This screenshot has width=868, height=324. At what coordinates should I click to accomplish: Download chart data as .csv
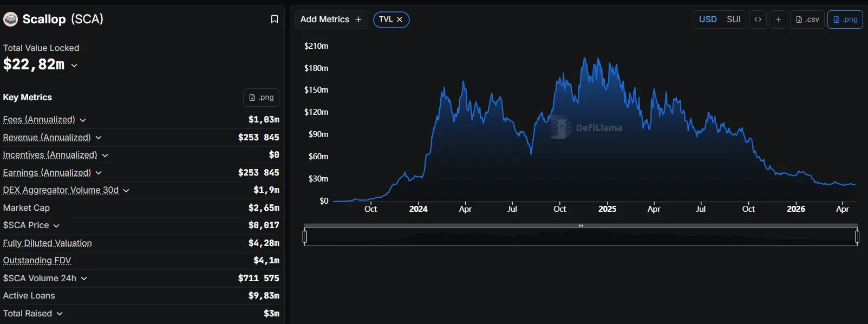(x=807, y=20)
